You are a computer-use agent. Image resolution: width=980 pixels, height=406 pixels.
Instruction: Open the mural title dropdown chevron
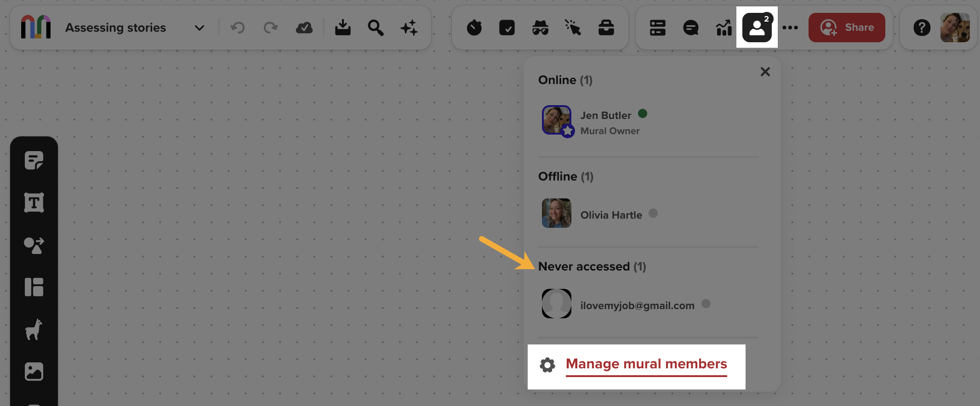pyautogui.click(x=199, y=28)
